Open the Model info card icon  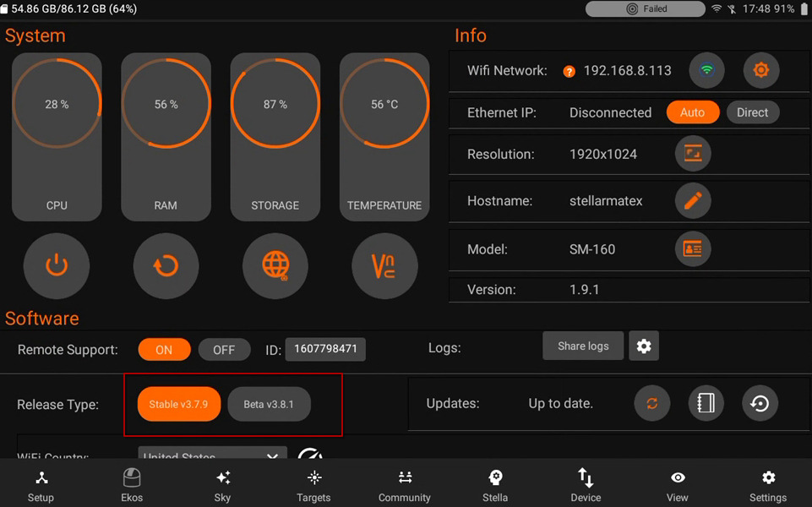(693, 249)
